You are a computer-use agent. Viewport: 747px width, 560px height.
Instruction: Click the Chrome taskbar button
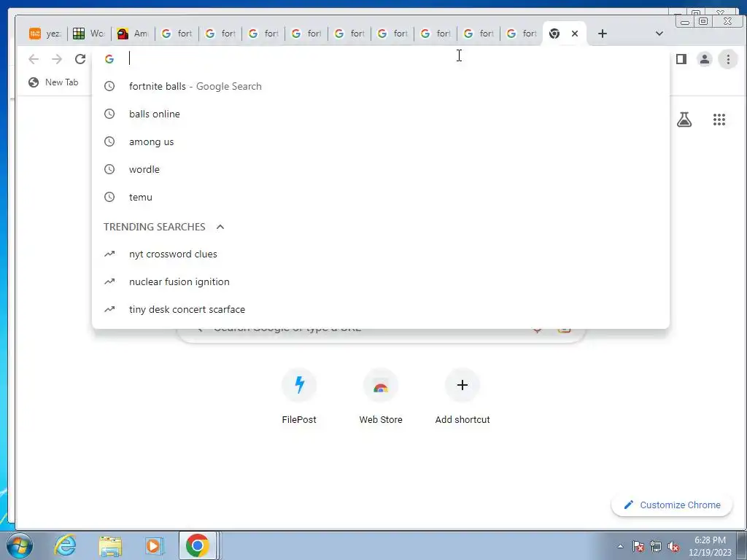point(197,545)
